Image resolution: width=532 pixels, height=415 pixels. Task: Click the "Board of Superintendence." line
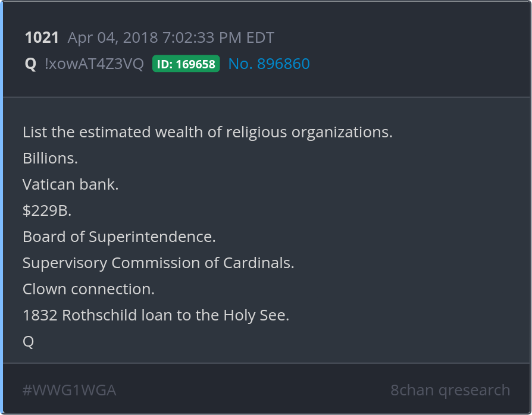pyautogui.click(x=119, y=237)
